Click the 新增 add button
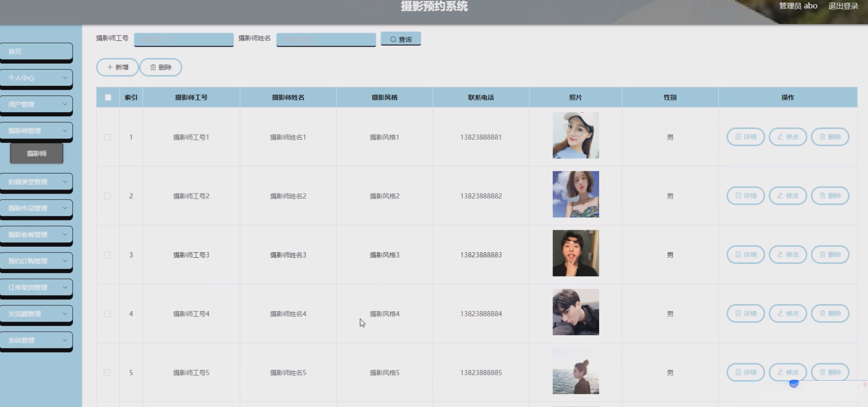 click(x=117, y=67)
